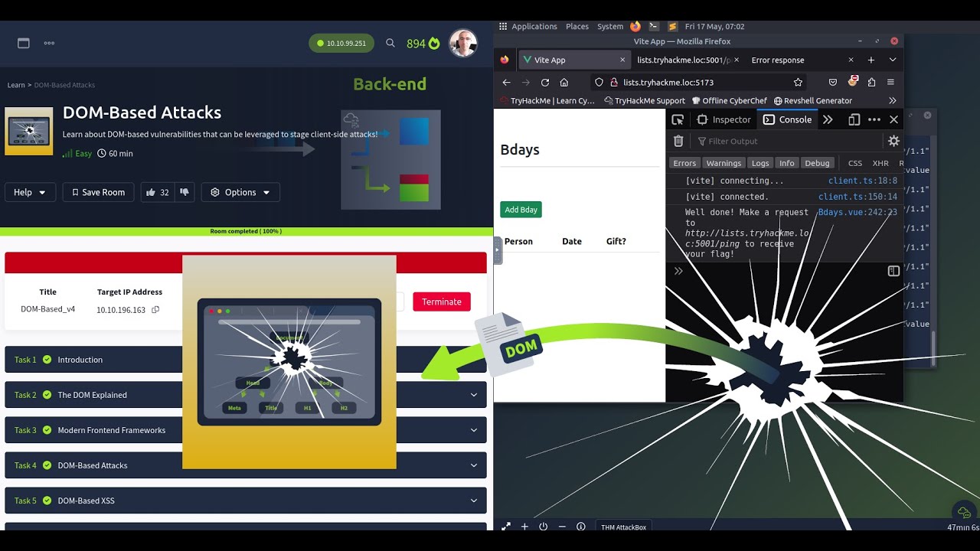Switch to lists.tryhackme.loc:5001 browser tab
Image resolution: width=980 pixels, height=551 pixels.
(687, 60)
